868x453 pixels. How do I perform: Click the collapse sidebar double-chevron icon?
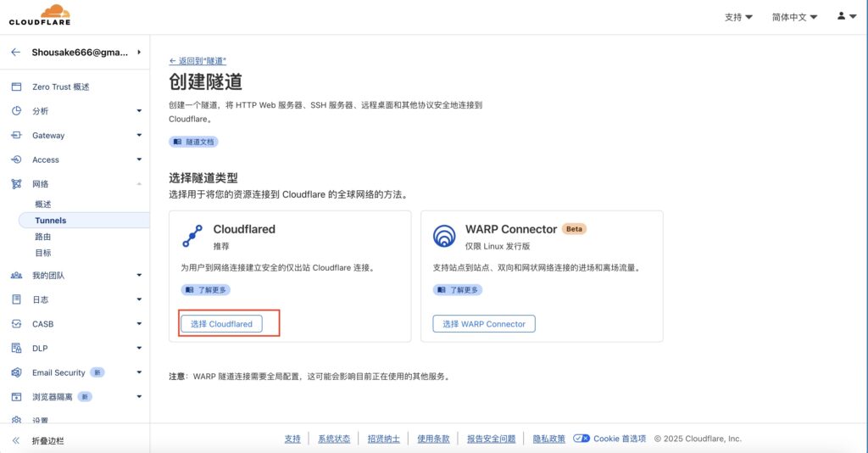click(16, 441)
